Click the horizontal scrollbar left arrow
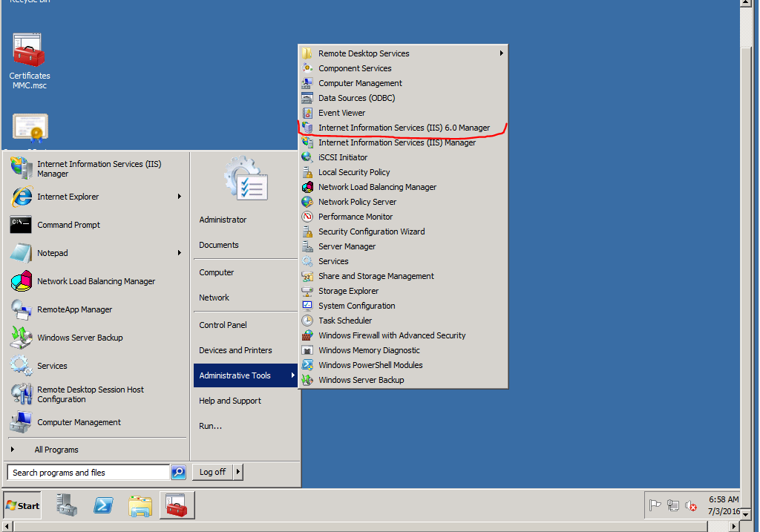760x532 pixels. [x=7, y=526]
